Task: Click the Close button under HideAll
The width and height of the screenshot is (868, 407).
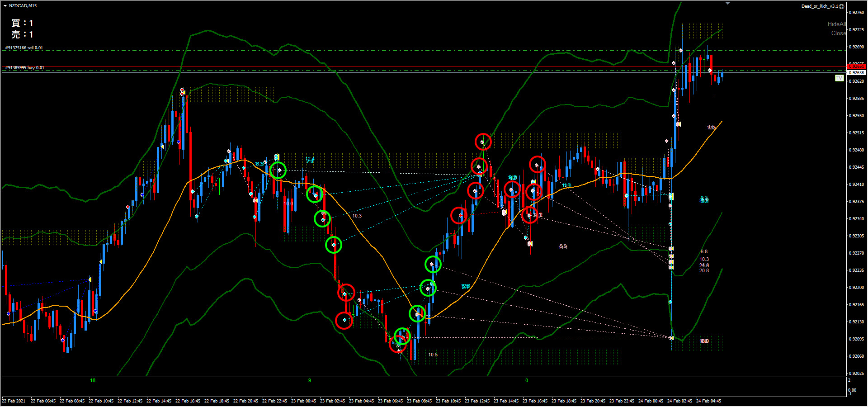Action: (x=838, y=33)
